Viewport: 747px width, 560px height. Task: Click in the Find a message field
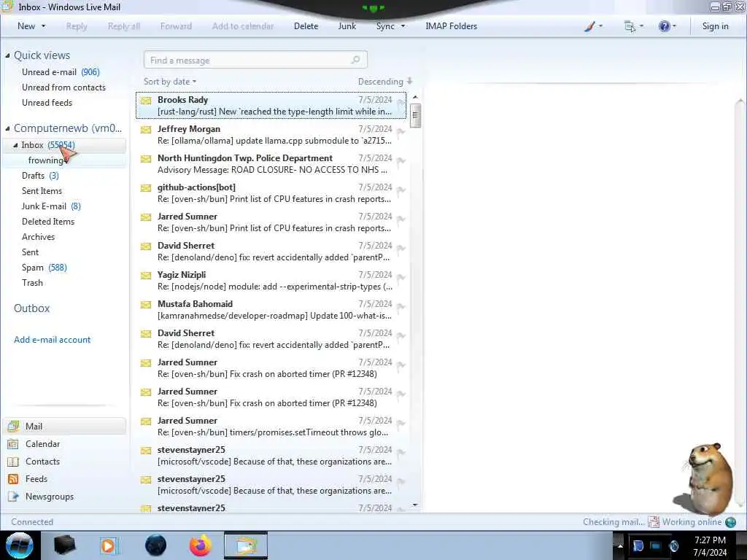point(255,60)
